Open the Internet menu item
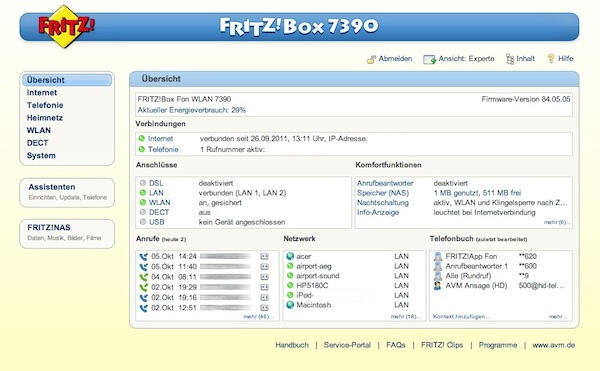 (42, 93)
